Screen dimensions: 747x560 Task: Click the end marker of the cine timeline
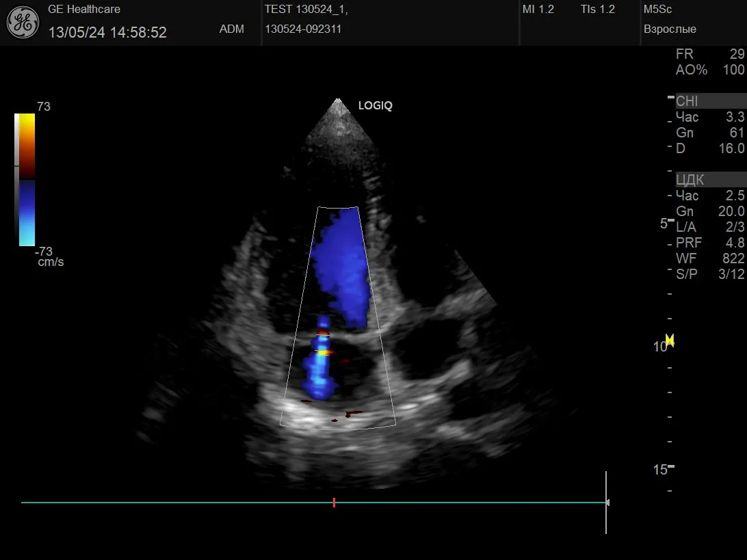[x=607, y=503]
